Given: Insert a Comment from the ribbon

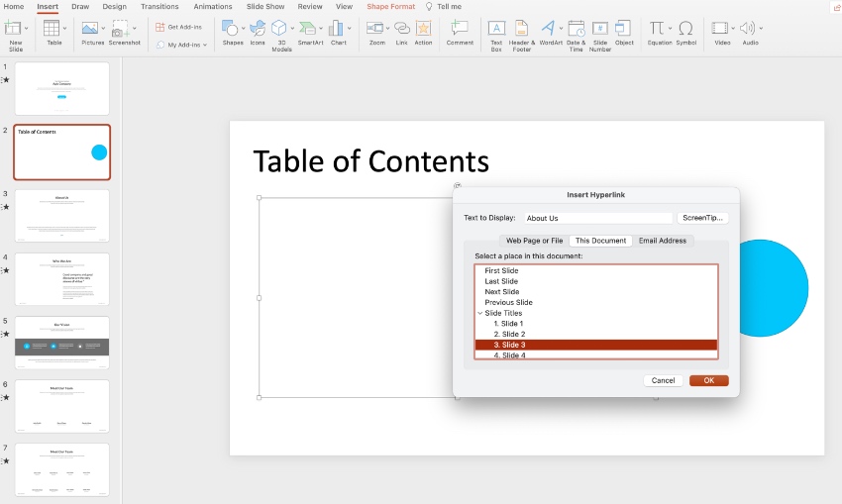Looking at the screenshot, I should tap(460, 29).
